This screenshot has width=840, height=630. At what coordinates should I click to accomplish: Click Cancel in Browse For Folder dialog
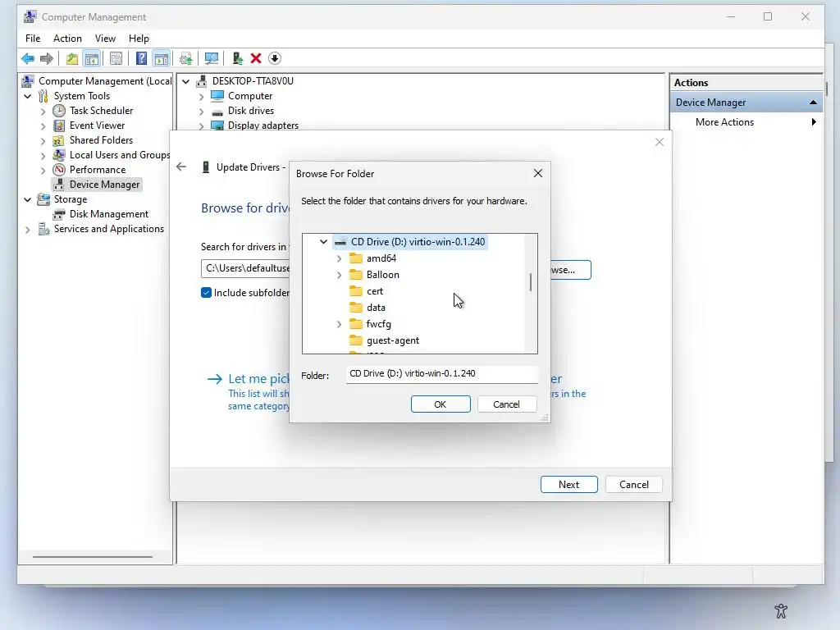(x=506, y=404)
